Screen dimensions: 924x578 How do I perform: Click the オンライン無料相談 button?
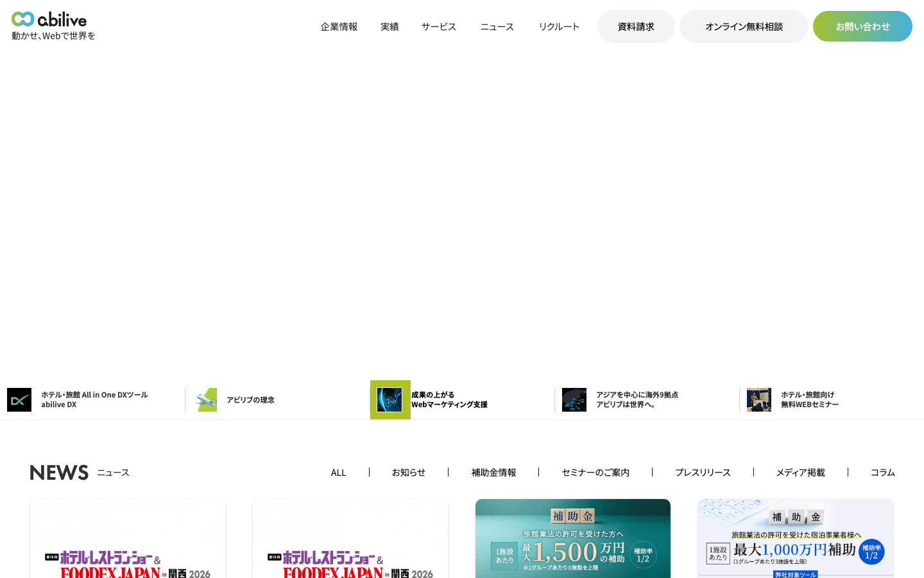tap(744, 26)
